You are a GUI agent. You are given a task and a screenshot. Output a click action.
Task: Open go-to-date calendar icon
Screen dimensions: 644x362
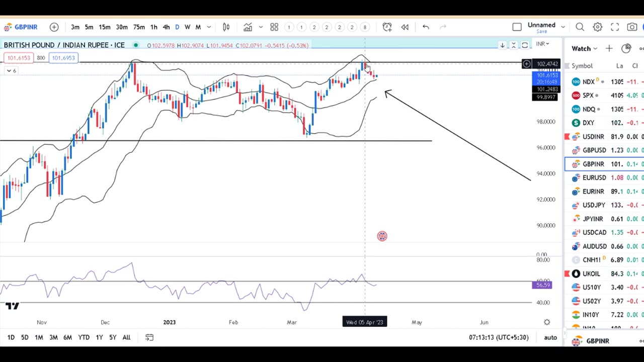click(x=149, y=337)
